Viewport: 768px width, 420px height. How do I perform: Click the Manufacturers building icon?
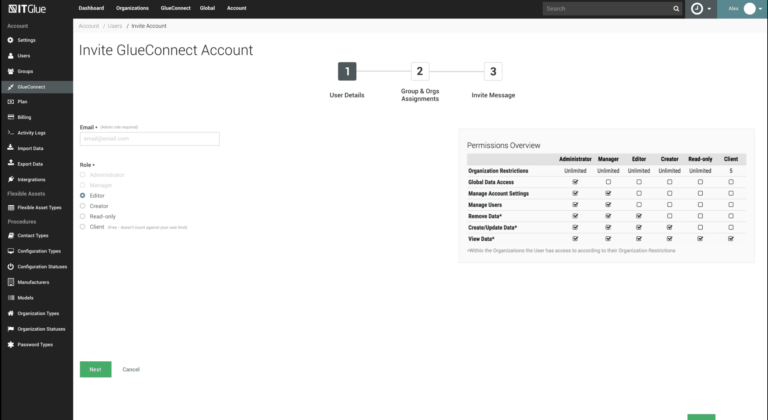click(x=10, y=282)
